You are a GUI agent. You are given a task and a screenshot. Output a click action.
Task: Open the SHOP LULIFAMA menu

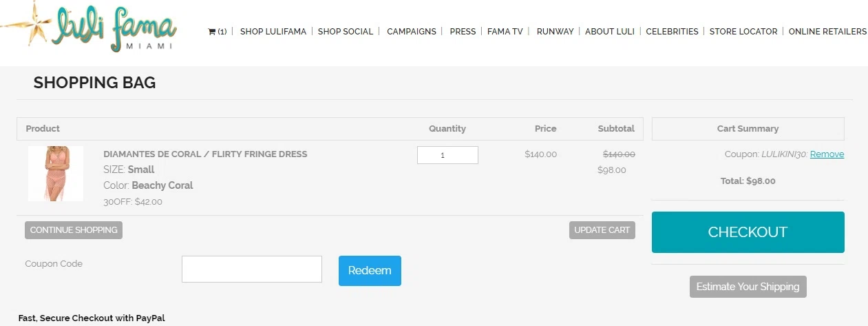[x=273, y=32]
